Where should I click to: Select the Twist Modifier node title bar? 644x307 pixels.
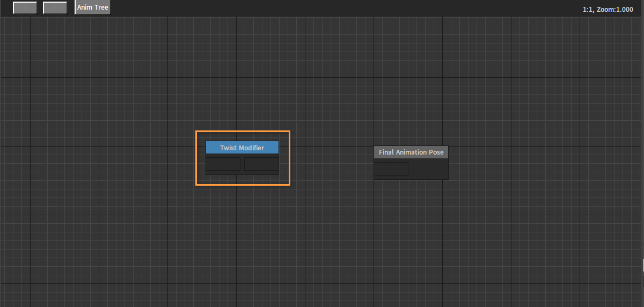point(242,148)
